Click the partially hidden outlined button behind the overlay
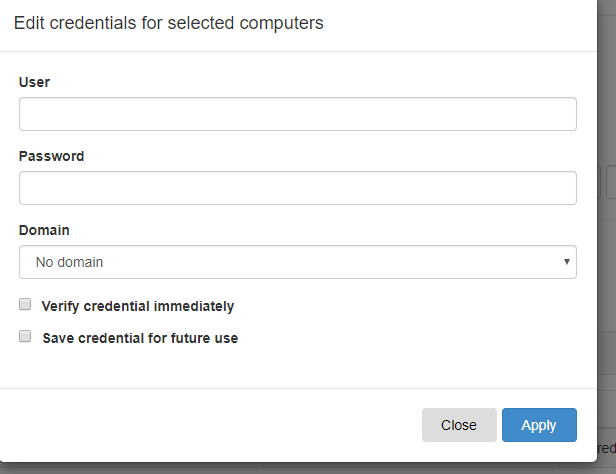The width and height of the screenshot is (616, 474). [x=611, y=182]
